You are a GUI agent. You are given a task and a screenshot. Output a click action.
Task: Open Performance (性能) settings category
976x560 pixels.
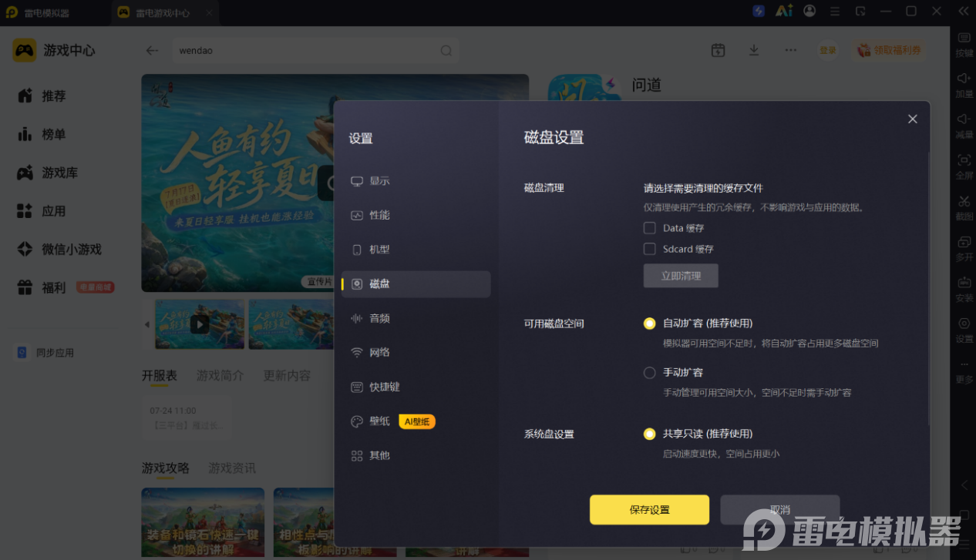point(416,215)
